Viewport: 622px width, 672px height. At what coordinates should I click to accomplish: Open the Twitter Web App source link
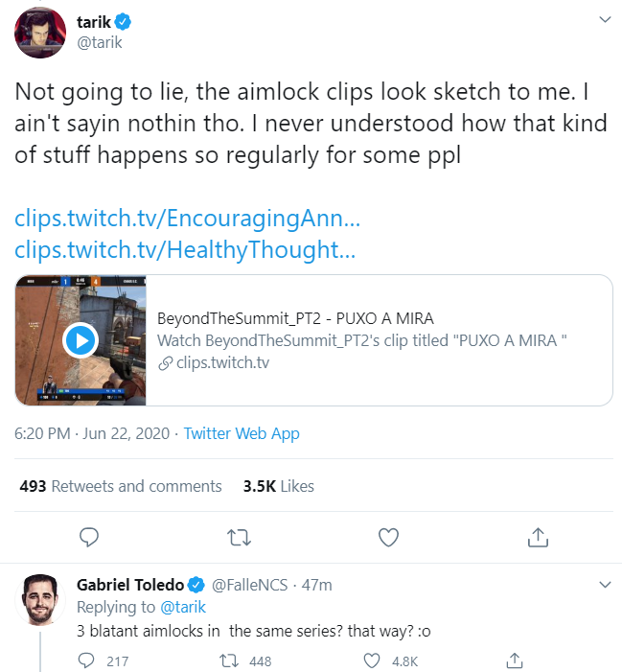[x=242, y=433]
